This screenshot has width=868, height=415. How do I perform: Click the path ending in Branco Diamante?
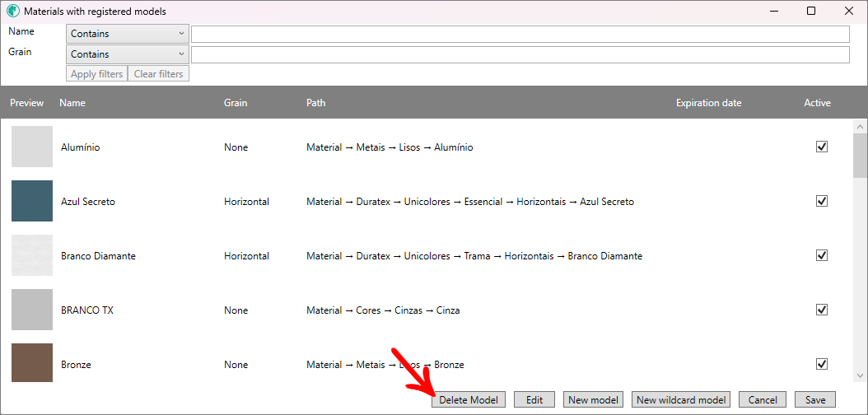click(x=474, y=256)
